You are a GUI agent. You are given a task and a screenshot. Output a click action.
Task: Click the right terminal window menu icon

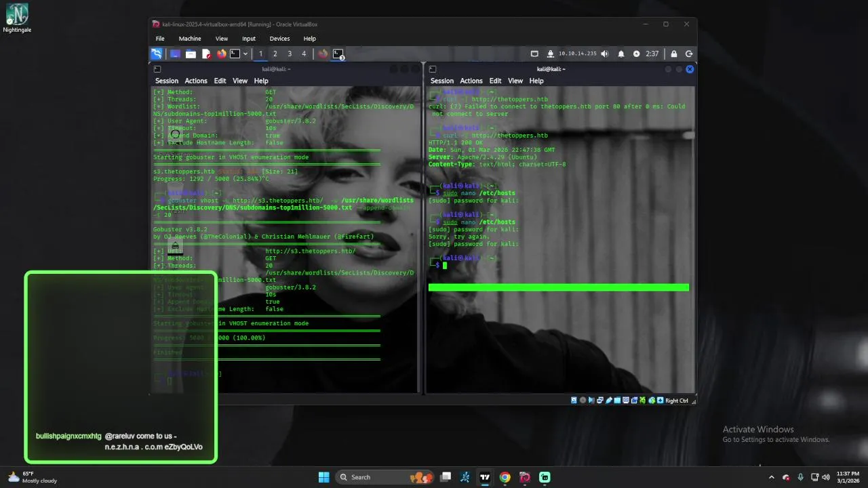click(x=433, y=69)
